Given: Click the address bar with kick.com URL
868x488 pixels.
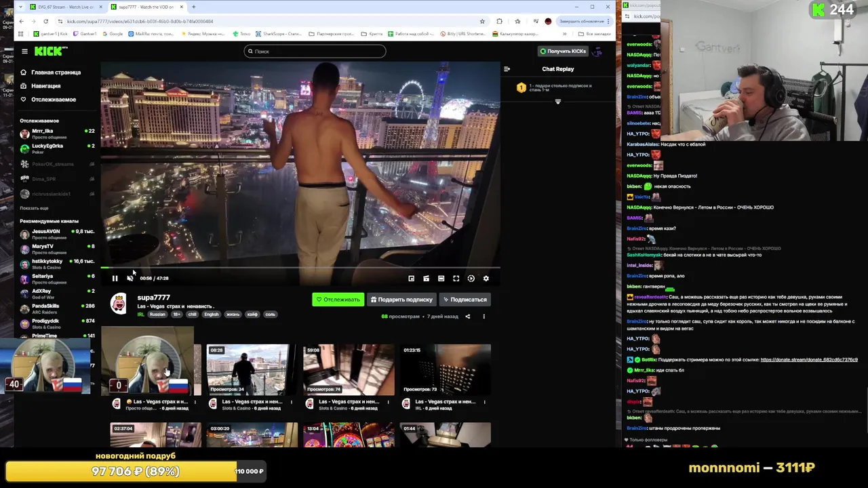Looking at the screenshot, I should point(271,21).
